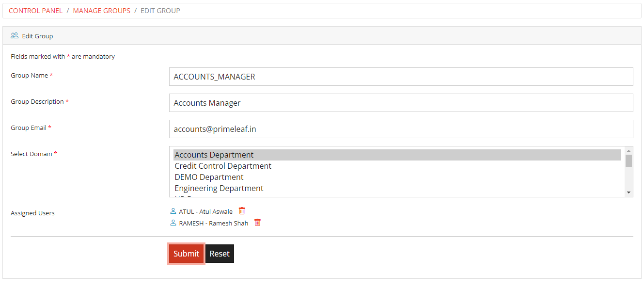Click the domain list scrollbar thumb

pyautogui.click(x=628, y=161)
